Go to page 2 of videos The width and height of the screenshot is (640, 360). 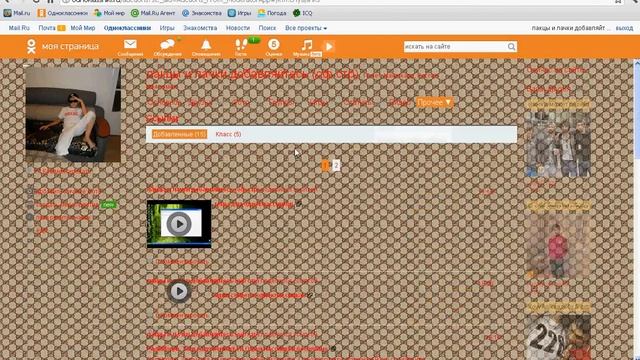tap(336, 165)
